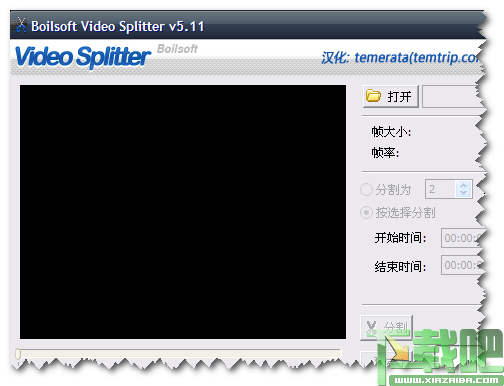
Task: Click the www.xiazaiba.com watermark link
Action: coord(446,380)
